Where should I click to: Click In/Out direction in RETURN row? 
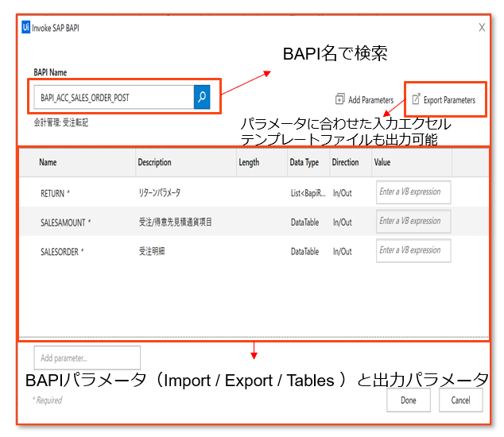coord(343,193)
